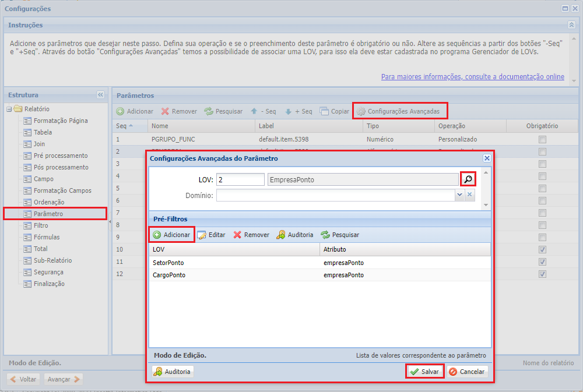Image resolution: width=583 pixels, height=392 pixels.
Task: Toggle Obrigatório checkbox for PGRUPO_FUNC row
Action: tap(543, 140)
